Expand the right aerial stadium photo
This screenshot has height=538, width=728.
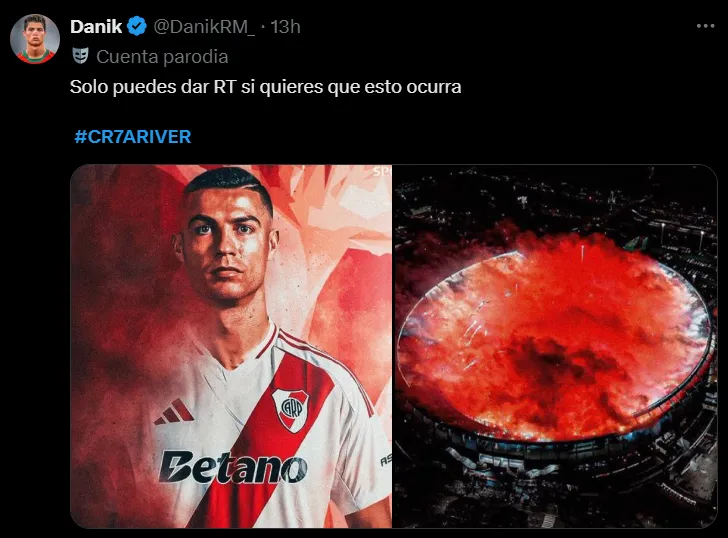tap(555, 346)
